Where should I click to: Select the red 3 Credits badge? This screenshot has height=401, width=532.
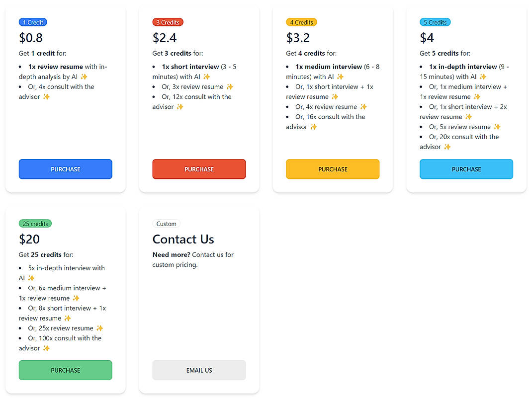(168, 22)
